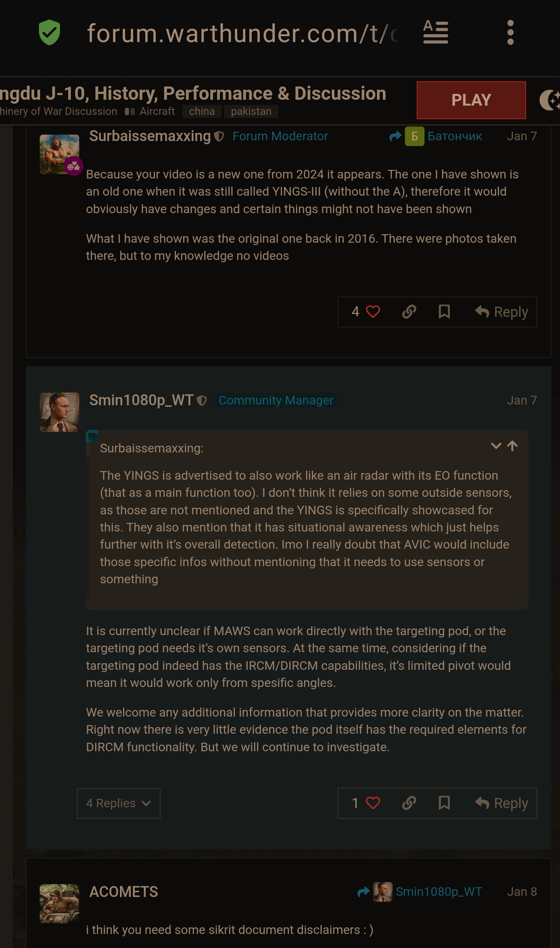The width and height of the screenshot is (560, 948).
Task: Like Smin1080p_WT's post with the heart
Action: [373, 803]
